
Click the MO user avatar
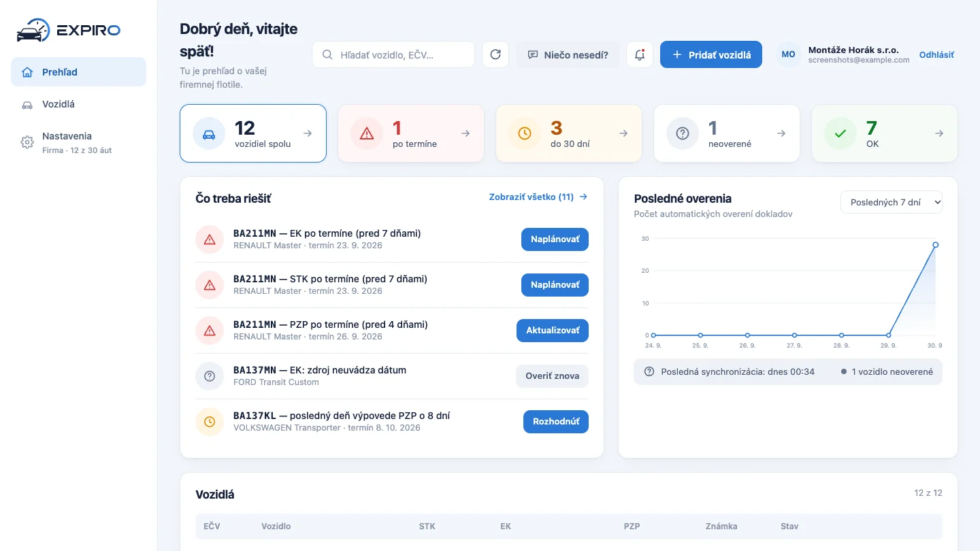tap(788, 54)
